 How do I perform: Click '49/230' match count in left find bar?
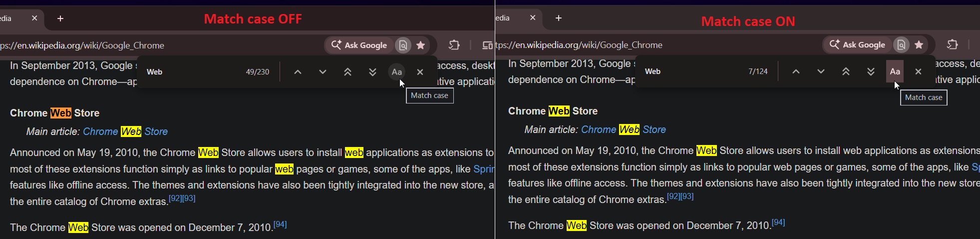258,72
